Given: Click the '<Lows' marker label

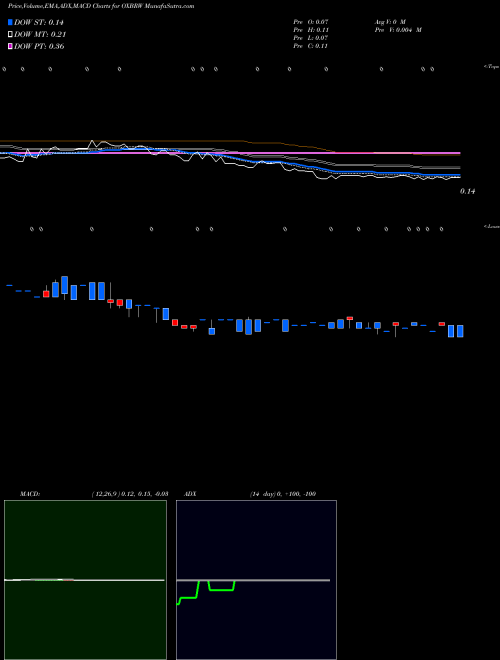Looking at the screenshot, I should (492, 226).
